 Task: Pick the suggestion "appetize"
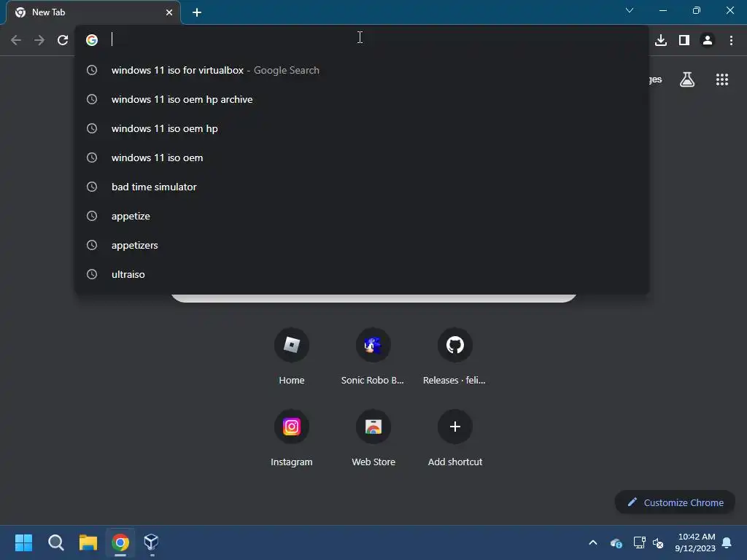click(x=362, y=216)
